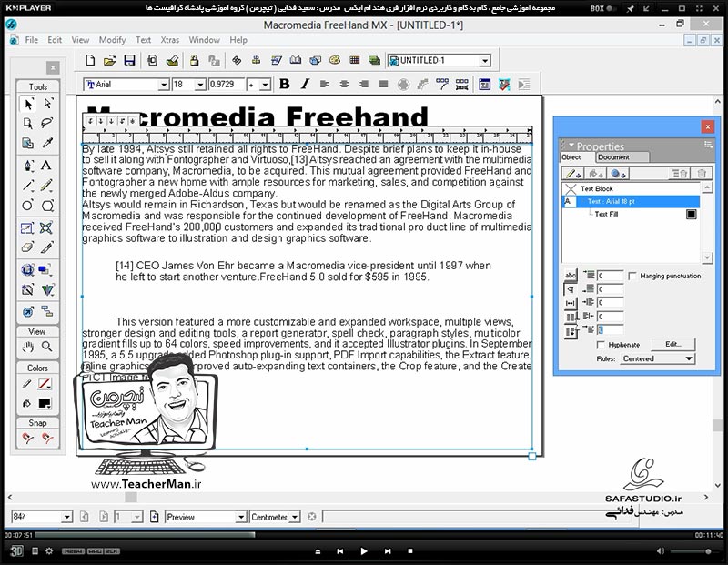This screenshot has width=728, height=565.
Task: Open Centimeters units dropdown
Action: click(295, 517)
